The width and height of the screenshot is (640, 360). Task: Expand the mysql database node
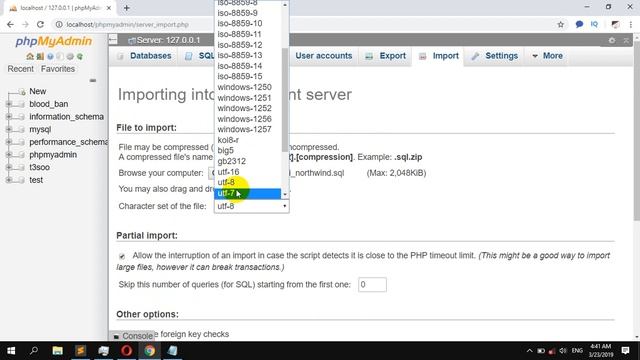(x=9, y=129)
